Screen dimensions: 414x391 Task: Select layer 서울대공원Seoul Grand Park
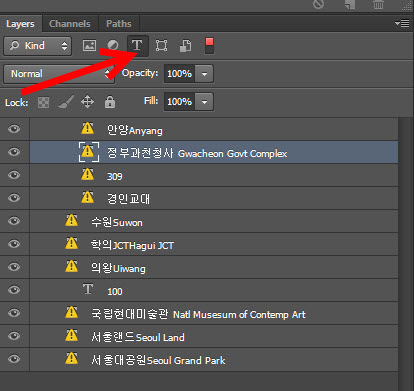coord(158,360)
